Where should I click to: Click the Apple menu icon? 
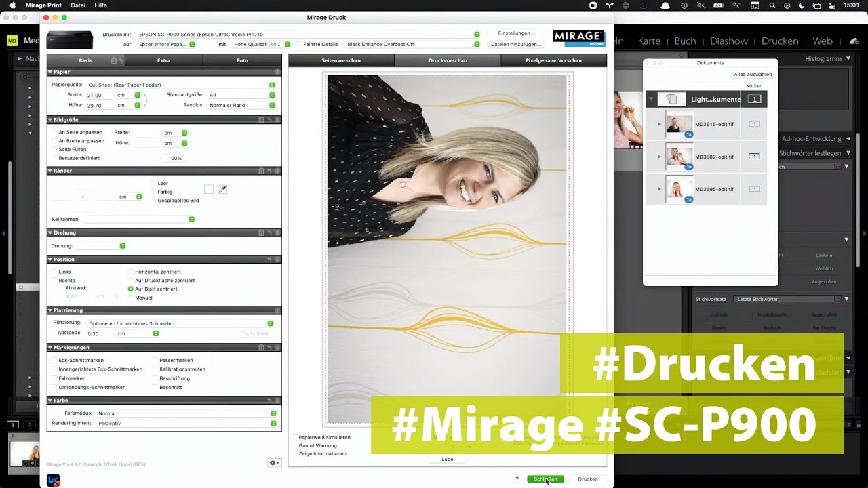(12, 5)
